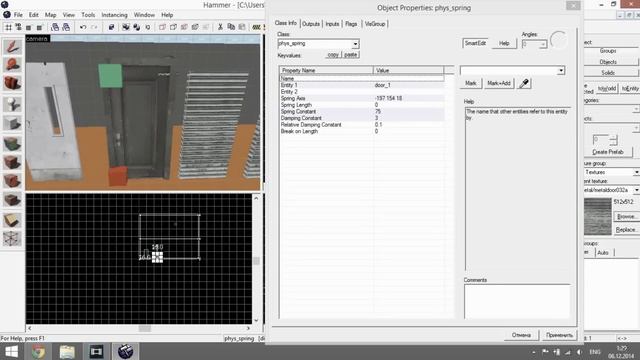Open the Tools menu
The image size is (640, 360).
[88, 15]
